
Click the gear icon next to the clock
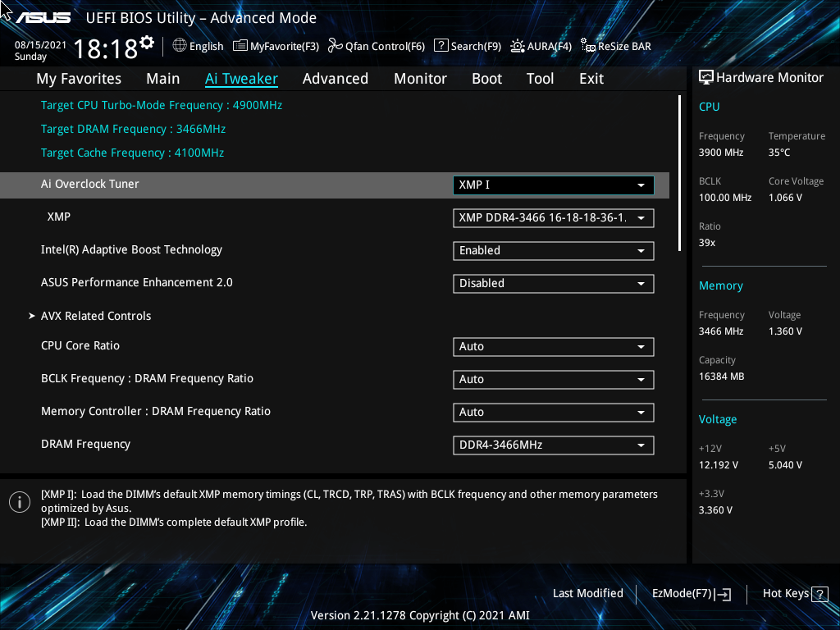tap(147, 43)
